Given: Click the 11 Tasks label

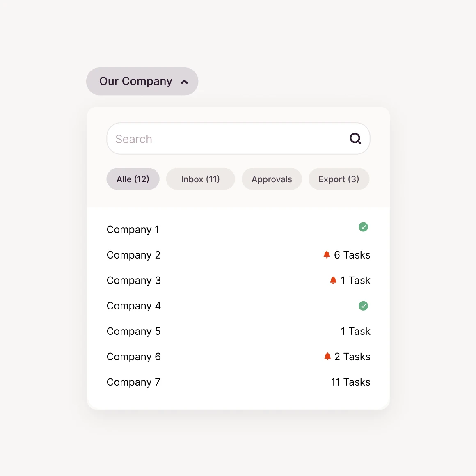Looking at the screenshot, I should tap(350, 382).
